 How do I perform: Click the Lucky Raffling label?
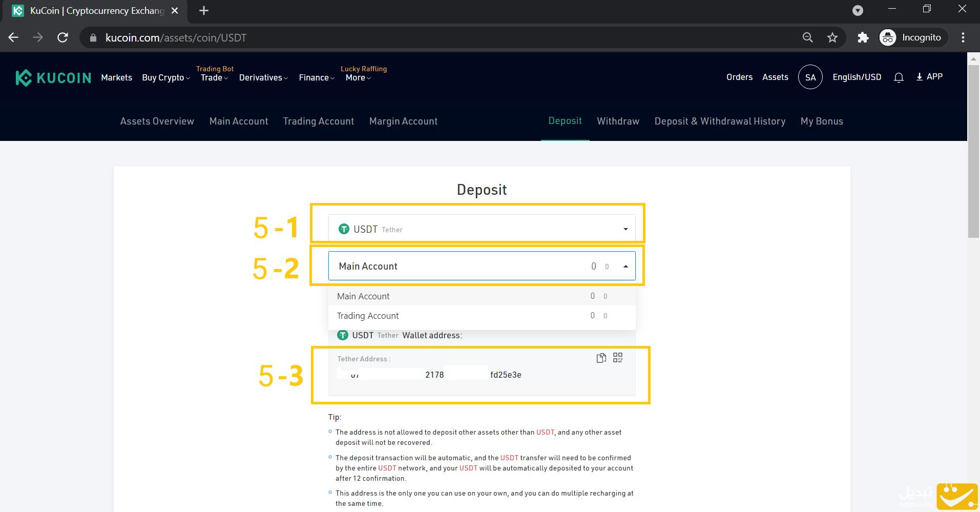pos(364,69)
